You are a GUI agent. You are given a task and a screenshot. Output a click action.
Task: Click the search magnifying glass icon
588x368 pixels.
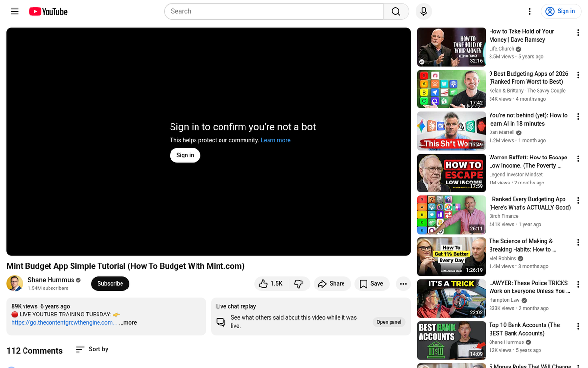tap(396, 11)
